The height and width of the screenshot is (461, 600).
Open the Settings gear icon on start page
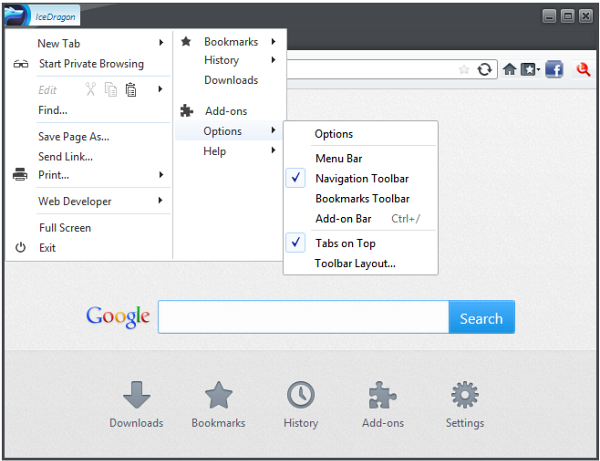pyautogui.click(x=465, y=394)
